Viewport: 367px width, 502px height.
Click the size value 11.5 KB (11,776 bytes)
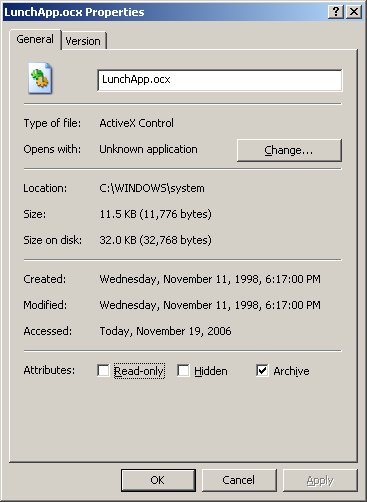point(156,214)
